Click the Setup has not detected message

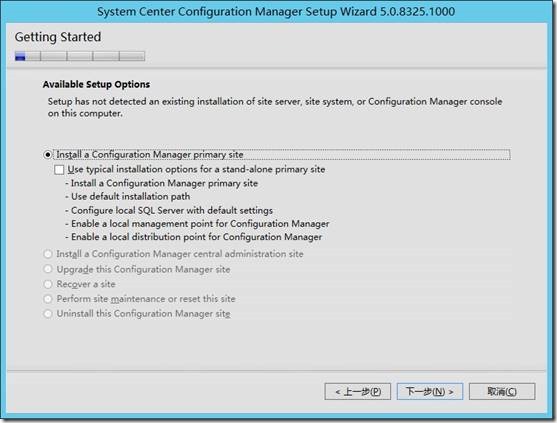[x=275, y=107]
